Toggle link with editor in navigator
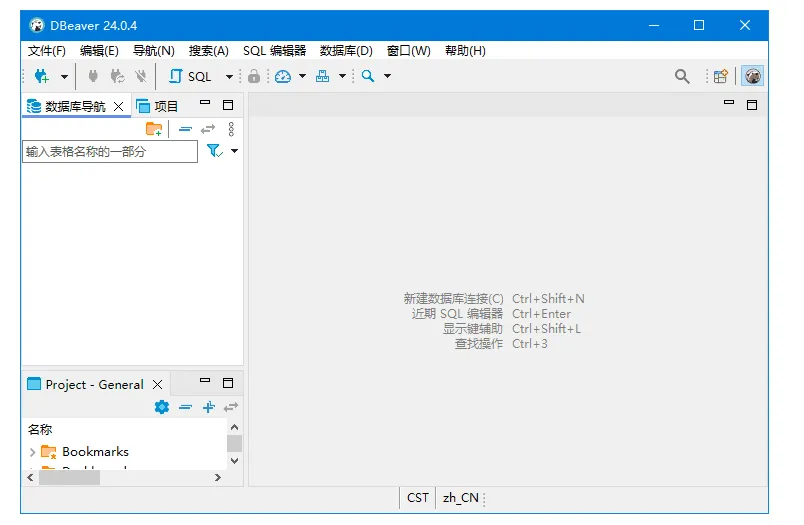This screenshot has width=804, height=525. (208, 129)
